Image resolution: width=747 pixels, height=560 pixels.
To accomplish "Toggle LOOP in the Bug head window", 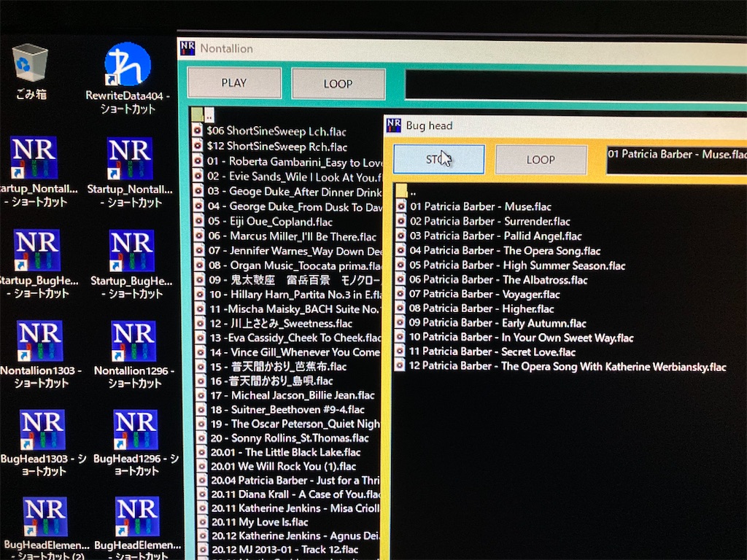I will click(x=541, y=160).
